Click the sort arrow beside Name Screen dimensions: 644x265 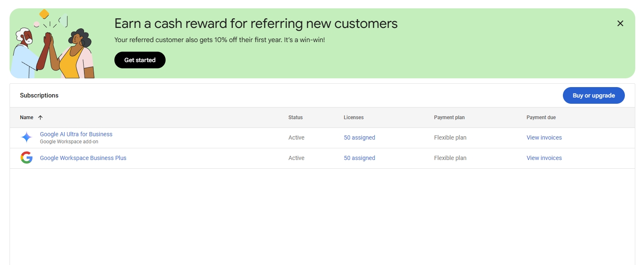pyautogui.click(x=40, y=117)
